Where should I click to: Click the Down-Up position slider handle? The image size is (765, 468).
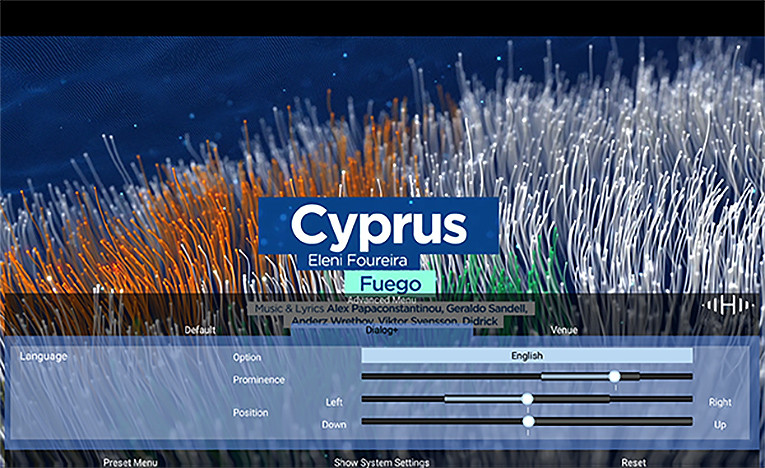click(528, 421)
